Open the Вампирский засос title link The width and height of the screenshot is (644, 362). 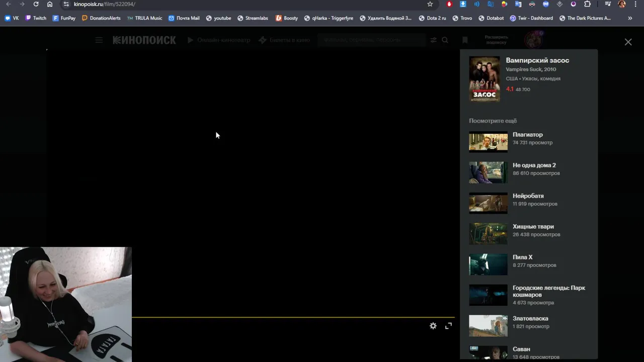coord(537,60)
